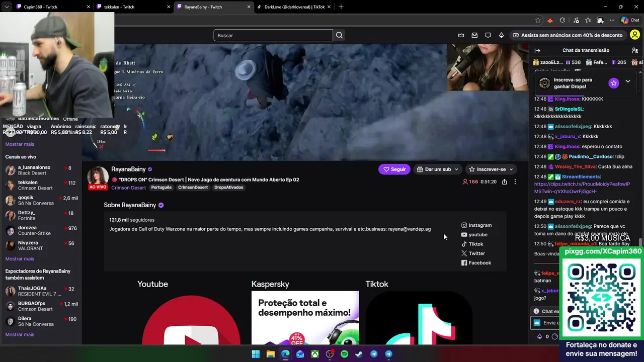Click the channel points diamond icon below chat
This screenshot has height=362, width=644.
pos(540,336)
